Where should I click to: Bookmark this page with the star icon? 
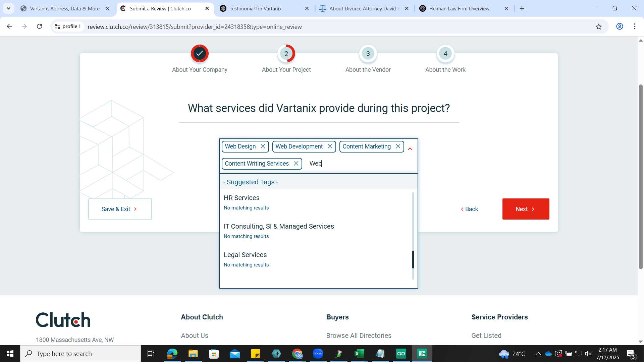coord(599,27)
